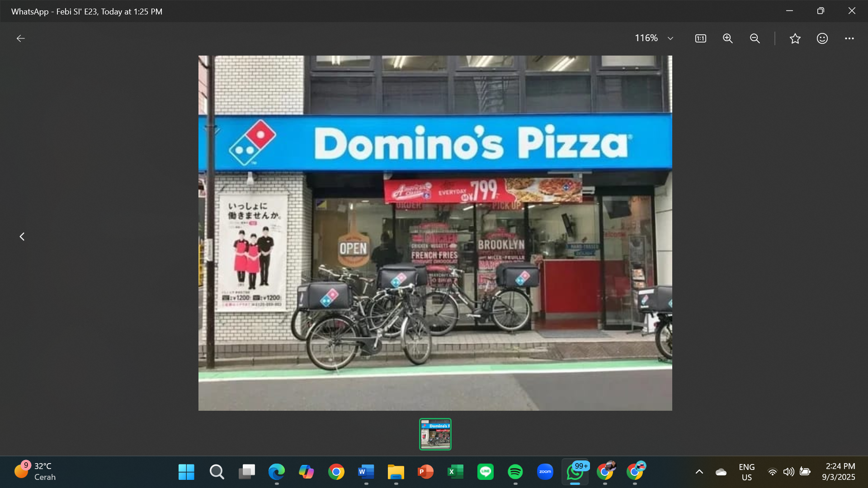This screenshot has width=868, height=488.
Task: Open Excel from the taskbar
Action: (x=456, y=472)
